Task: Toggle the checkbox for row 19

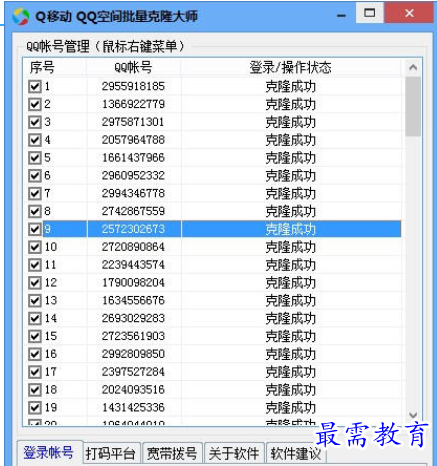Action: click(x=35, y=407)
